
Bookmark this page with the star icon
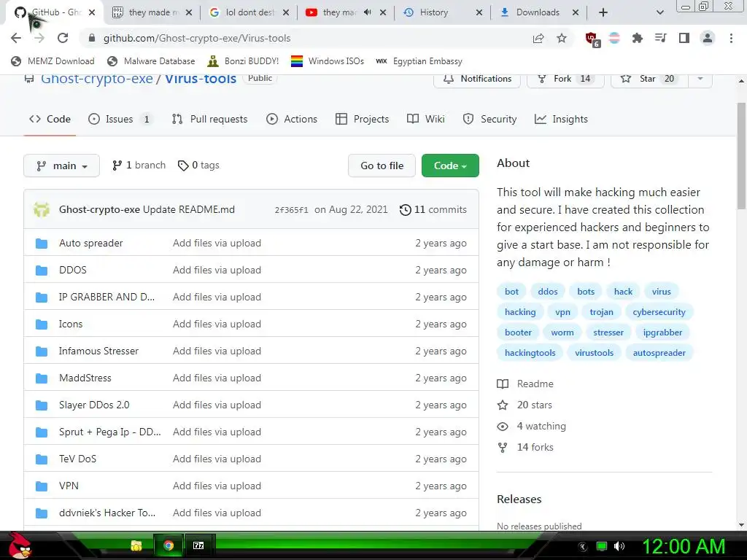(562, 38)
